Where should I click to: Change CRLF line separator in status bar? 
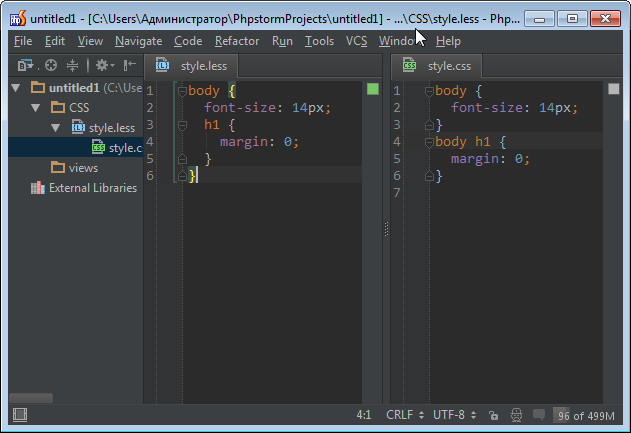click(x=405, y=415)
